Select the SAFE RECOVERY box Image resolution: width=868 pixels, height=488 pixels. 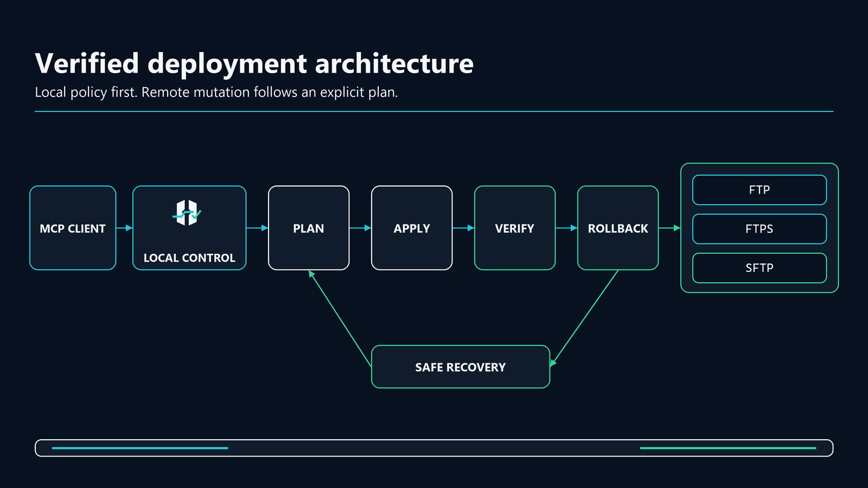click(461, 367)
